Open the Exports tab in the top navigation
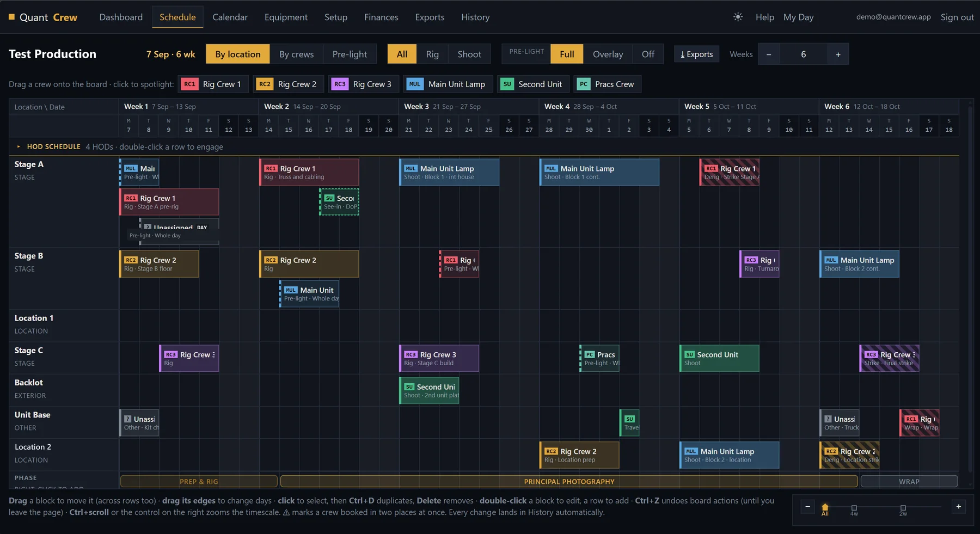The width and height of the screenshot is (980, 534). point(430,17)
